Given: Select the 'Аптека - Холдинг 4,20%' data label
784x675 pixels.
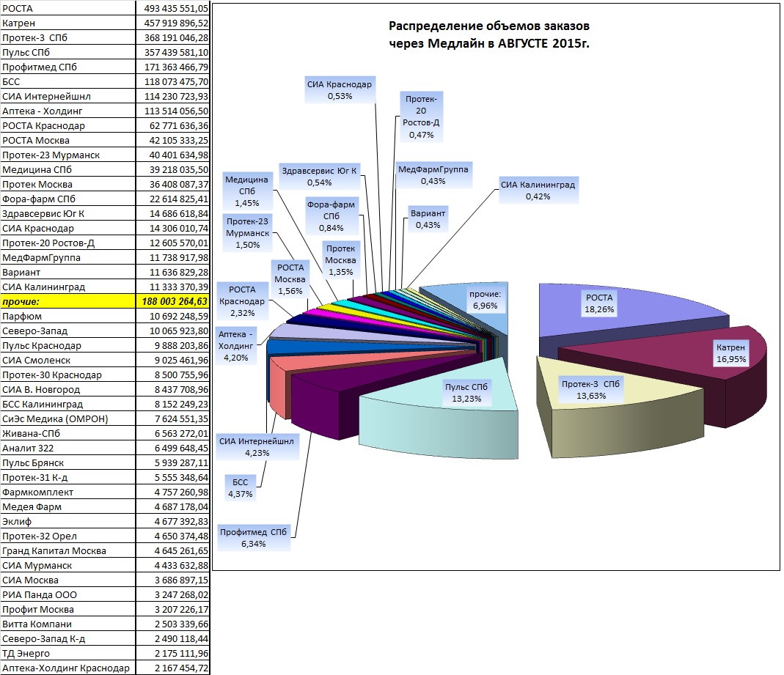Looking at the screenshot, I should (x=235, y=346).
